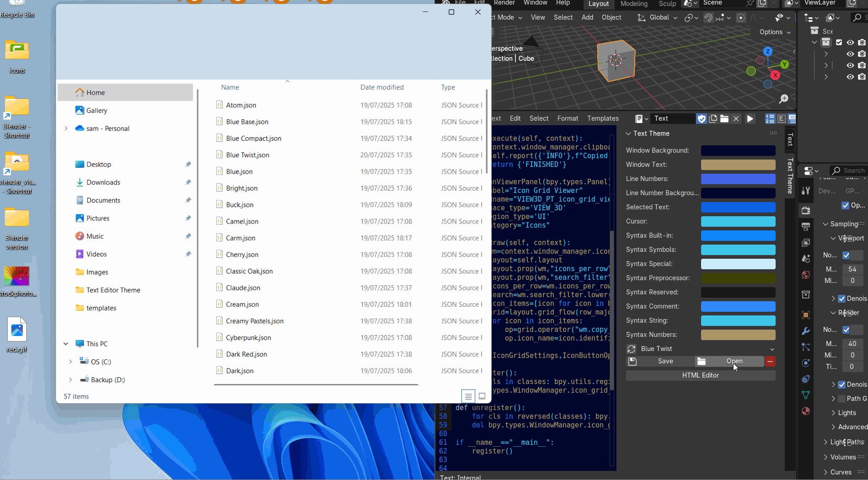Click the Save theme button
Viewport: 868px width, 480px height.
click(x=660, y=362)
